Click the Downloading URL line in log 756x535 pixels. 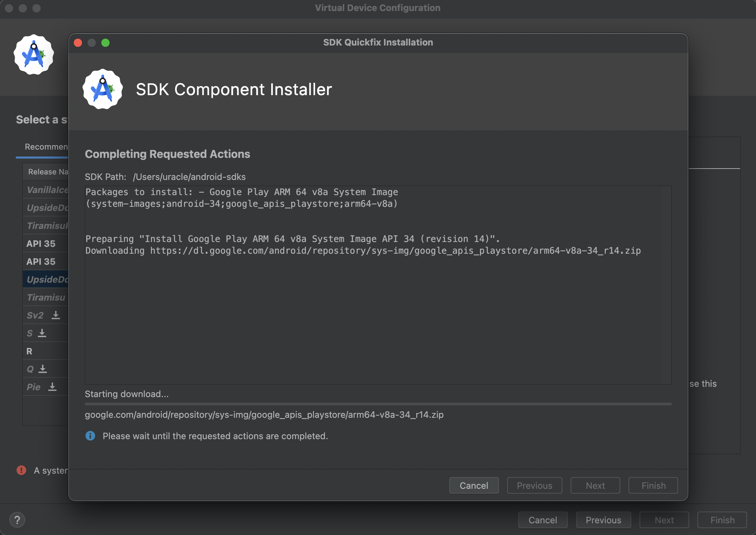pyautogui.click(x=363, y=251)
